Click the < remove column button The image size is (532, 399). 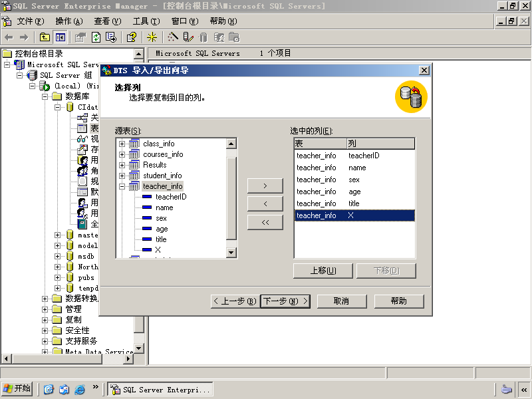265,204
